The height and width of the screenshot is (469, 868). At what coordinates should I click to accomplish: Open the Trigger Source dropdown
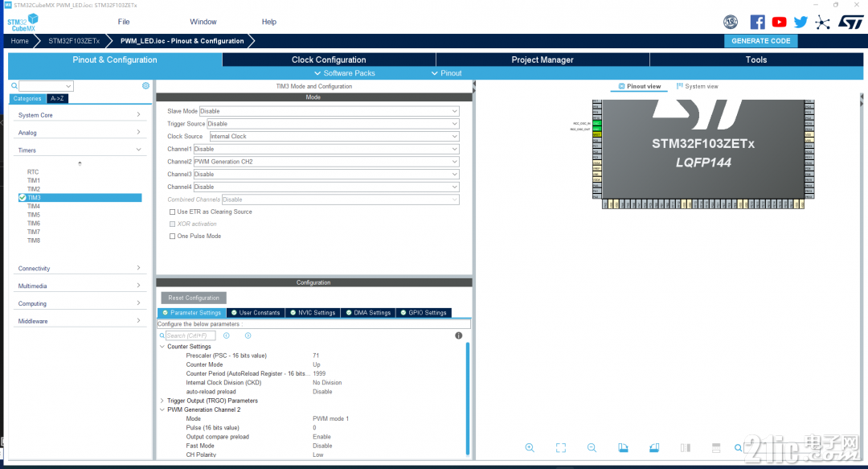pos(333,124)
